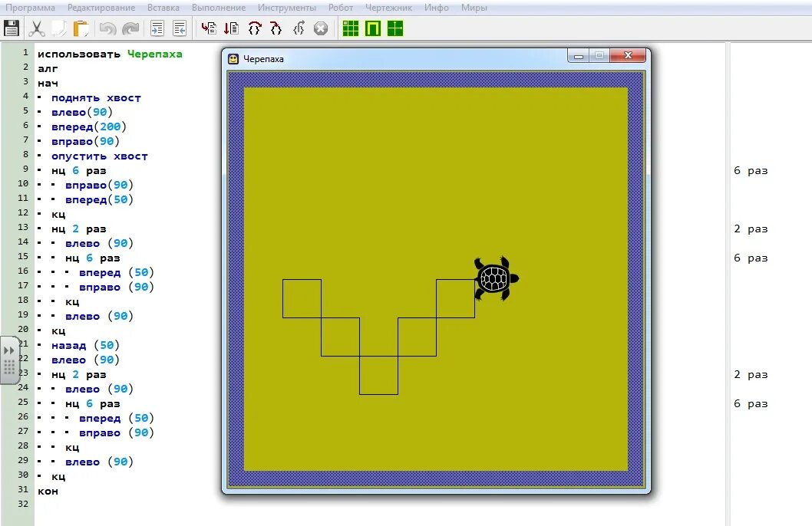Open the Инструменты menu
Screen dimensions: 812x526
point(287,8)
